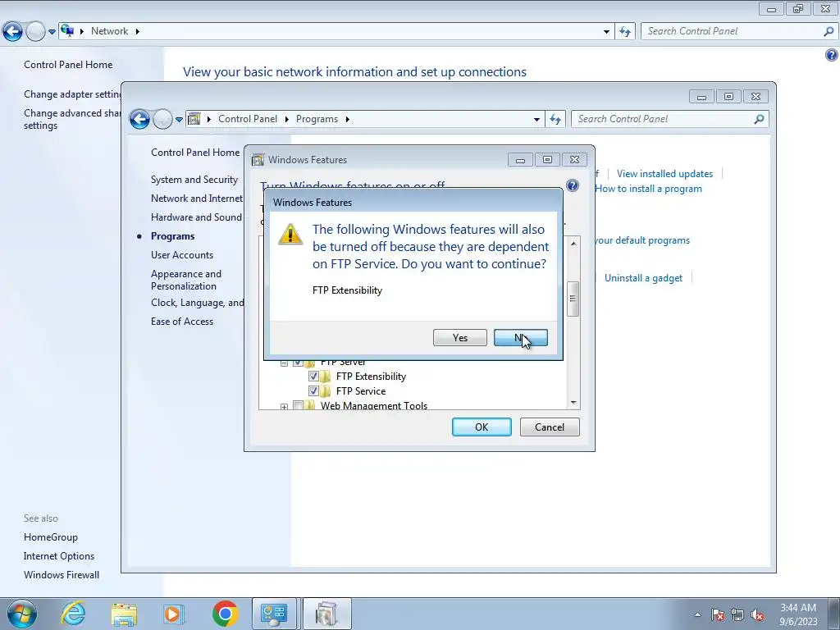Open recent pages dropdown in Programs window
840x630 pixels.
pos(179,120)
